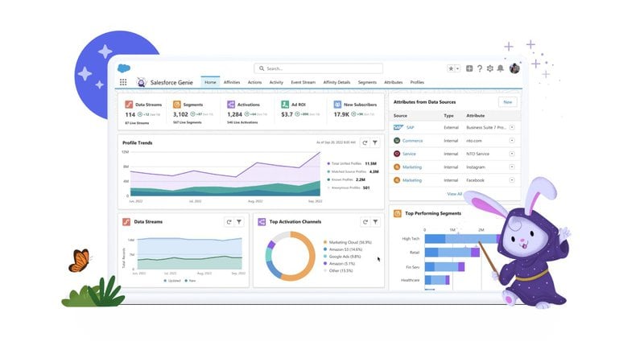
Task: Open the Marketing link for Facebook row
Action: [x=412, y=180]
